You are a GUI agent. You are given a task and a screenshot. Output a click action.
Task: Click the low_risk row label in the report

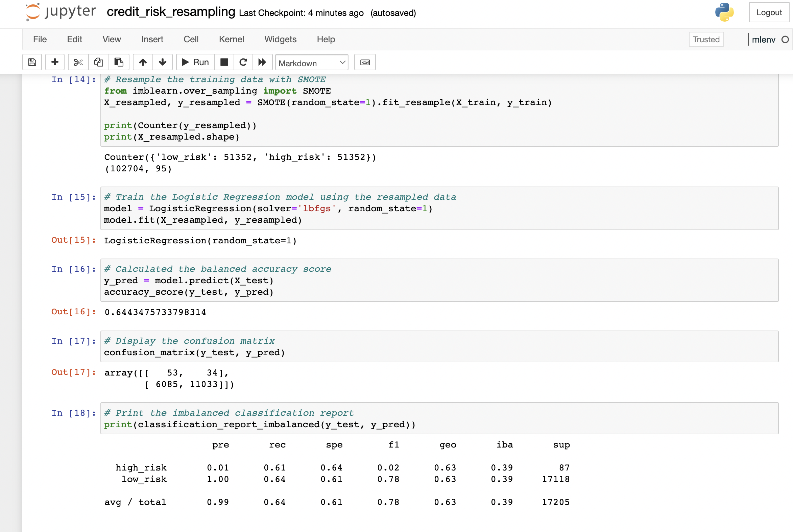(x=144, y=479)
